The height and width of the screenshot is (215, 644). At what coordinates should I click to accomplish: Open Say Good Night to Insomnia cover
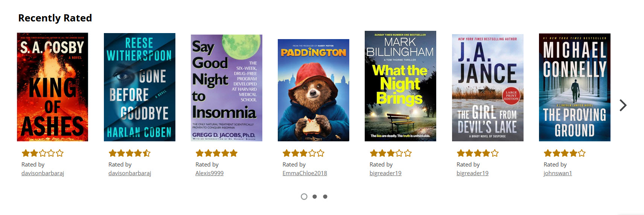click(x=226, y=88)
